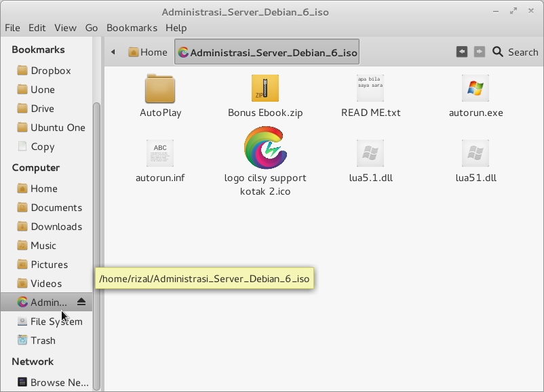
Task: Open the View menu
Action: (x=65, y=28)
